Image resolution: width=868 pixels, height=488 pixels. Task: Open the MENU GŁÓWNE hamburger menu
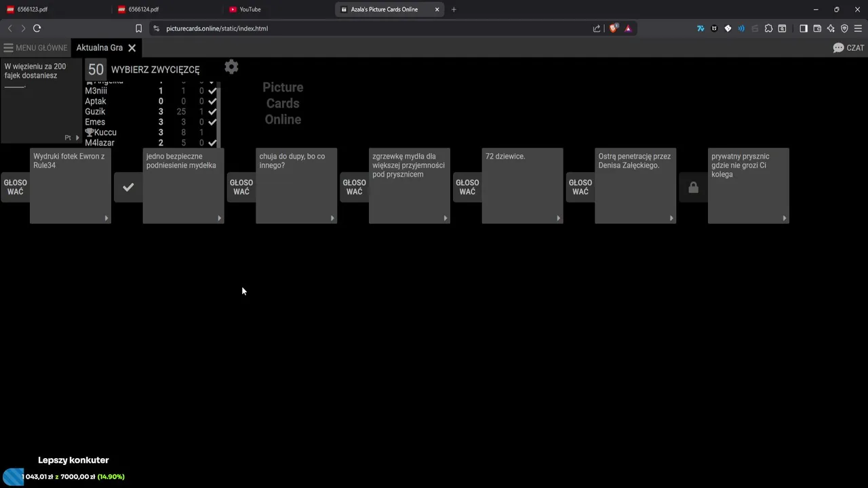[35, 48]
